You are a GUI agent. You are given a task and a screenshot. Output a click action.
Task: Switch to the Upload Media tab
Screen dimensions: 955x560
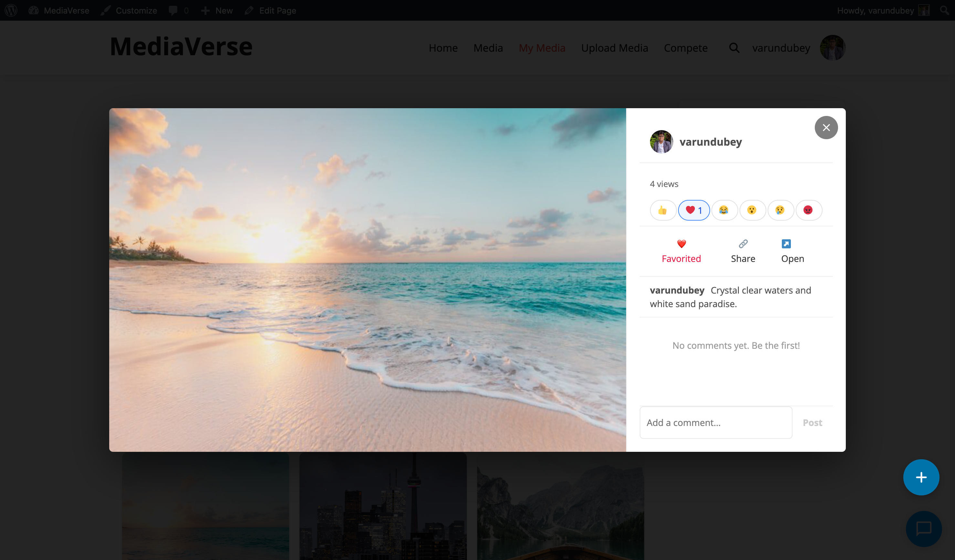pyautogui.click(x=614, y=48)
